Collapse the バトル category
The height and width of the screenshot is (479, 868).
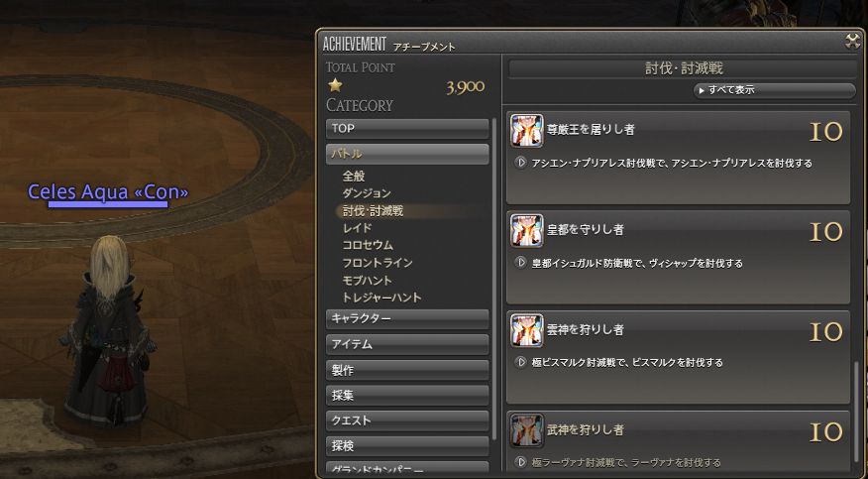tap(407, 154)
